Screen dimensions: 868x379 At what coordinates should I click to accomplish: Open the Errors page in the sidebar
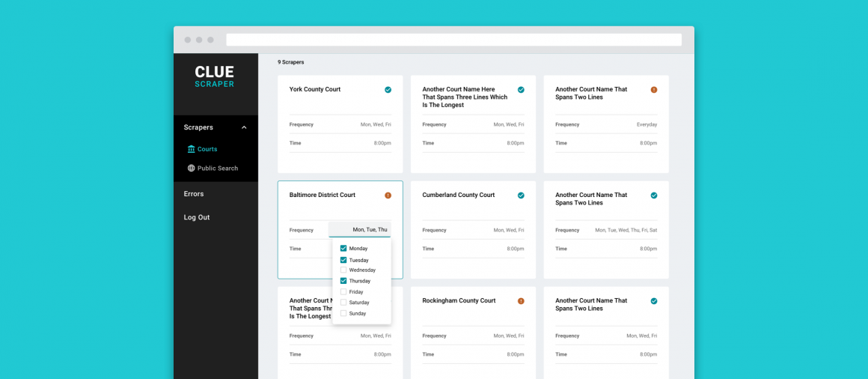coord(194,194)
